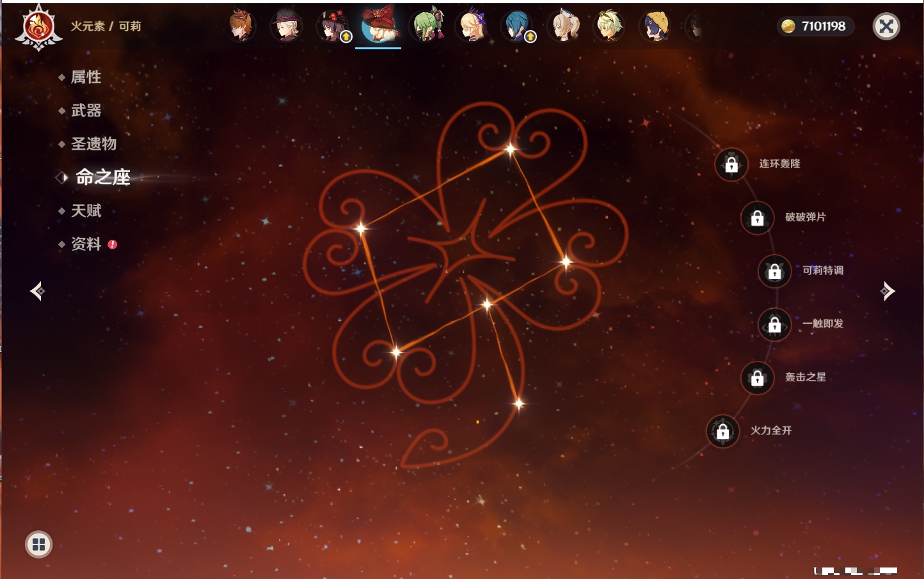The width and height of the screenshot is (924, 579).
Task: Select the 命之座 constellation tab
Action: (102, 177)
